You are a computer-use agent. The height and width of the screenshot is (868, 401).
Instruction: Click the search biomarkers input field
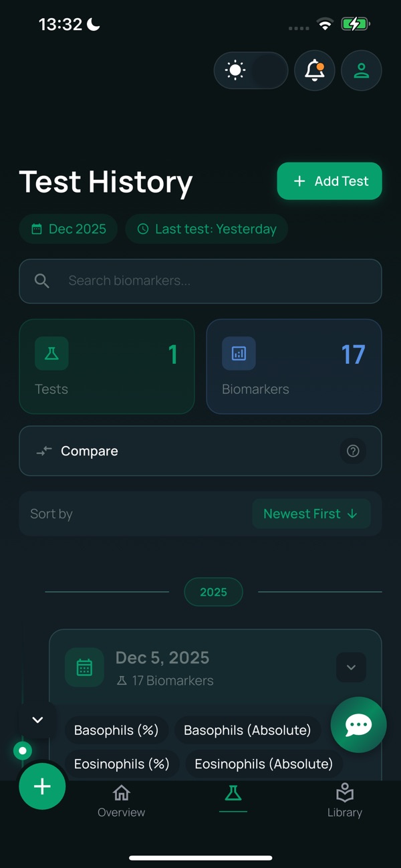pyautogui.click(x=200, y=281)
